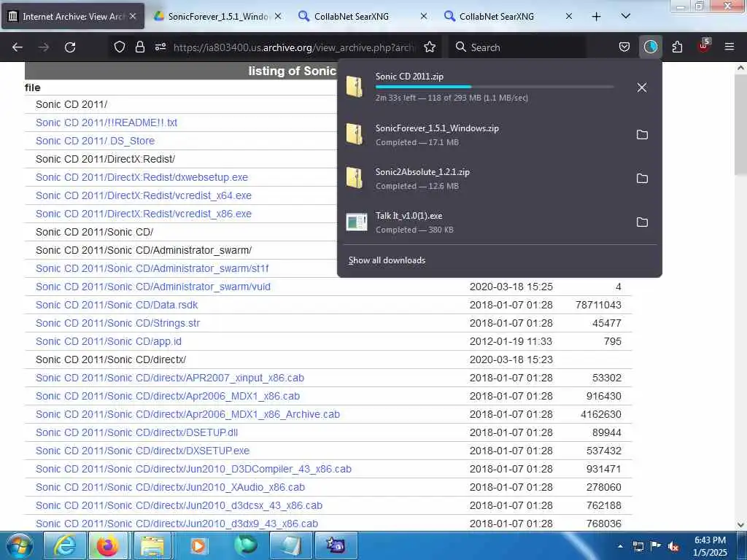This screenshot has width=747, height=560.
Task: Show SonicForever_1.5.1_Windows.zip in folder
Action: point(642,135)
